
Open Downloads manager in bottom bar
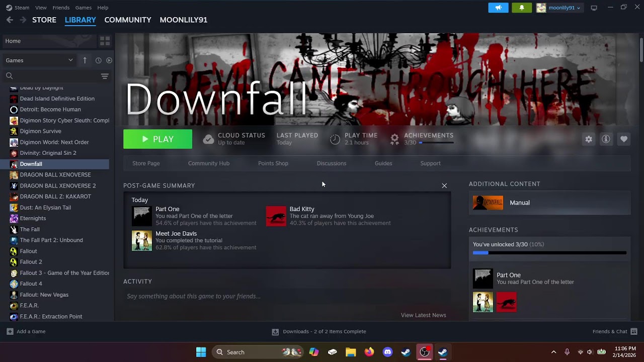click(x=319, y=331)
